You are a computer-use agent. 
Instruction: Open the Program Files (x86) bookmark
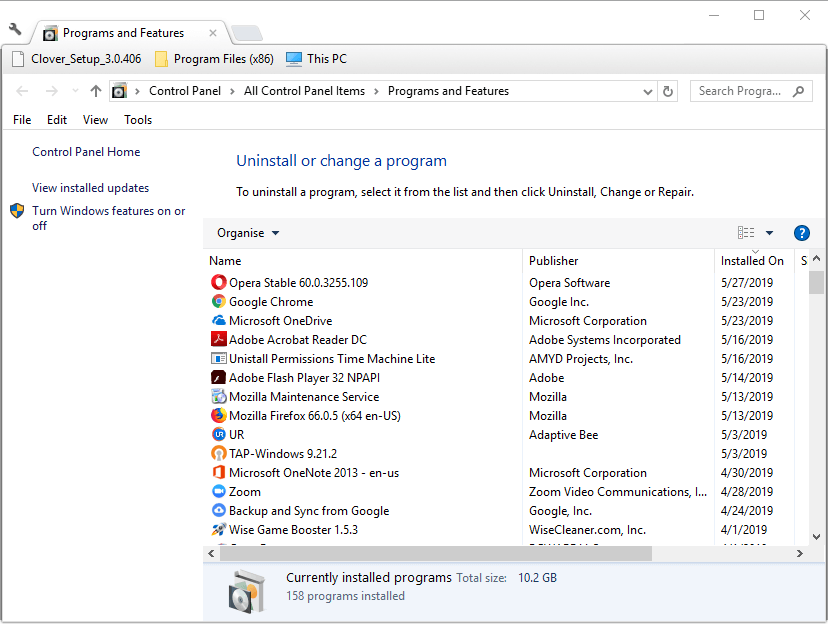point(214,59)
